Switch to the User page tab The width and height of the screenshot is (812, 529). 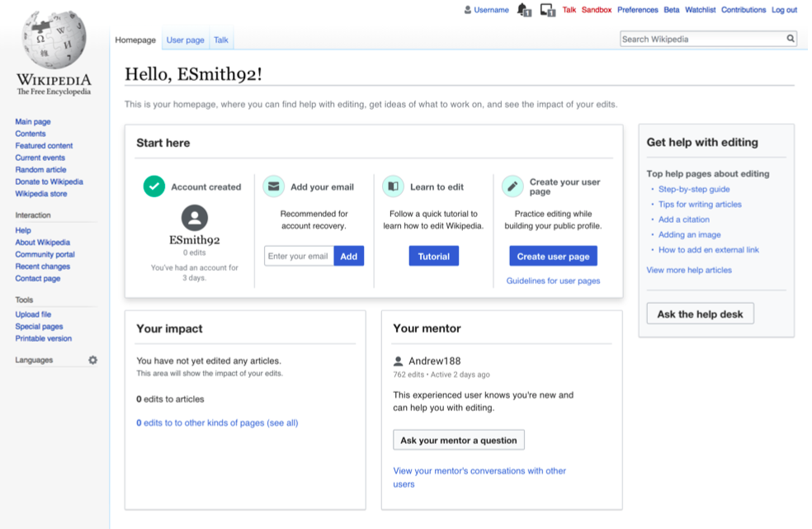[x=185, y=40]
